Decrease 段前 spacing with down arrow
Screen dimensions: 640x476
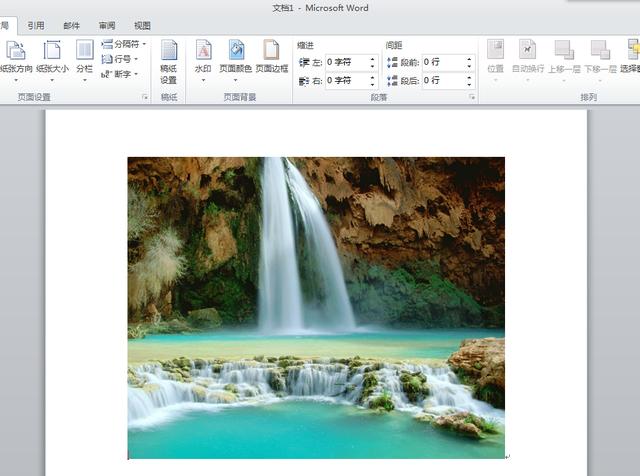point(469,66)
